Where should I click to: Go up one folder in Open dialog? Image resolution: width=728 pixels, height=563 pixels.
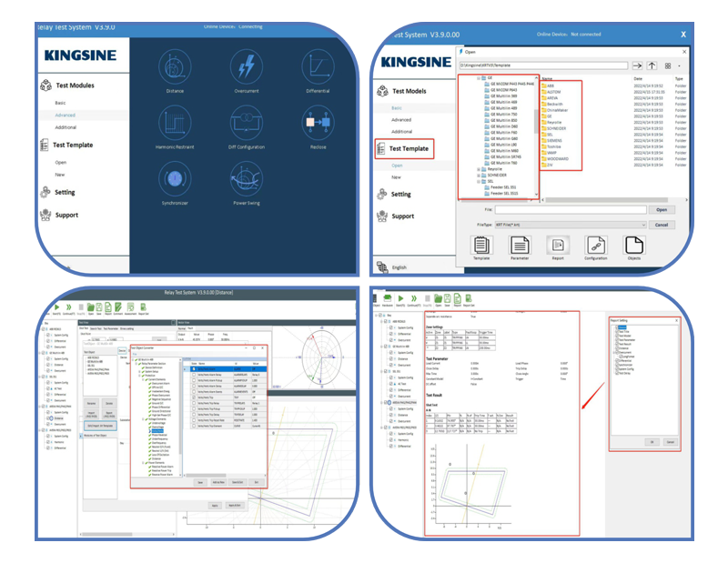pos(652,65)
